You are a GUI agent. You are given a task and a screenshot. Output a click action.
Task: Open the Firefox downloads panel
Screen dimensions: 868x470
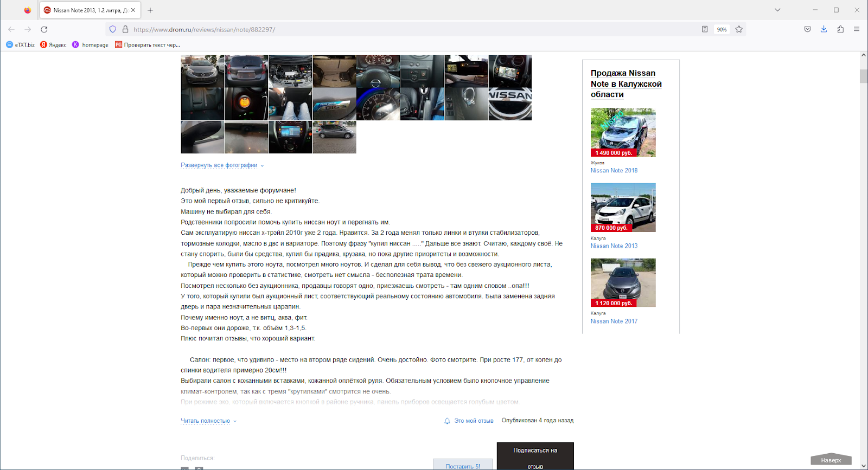(824, 29)
